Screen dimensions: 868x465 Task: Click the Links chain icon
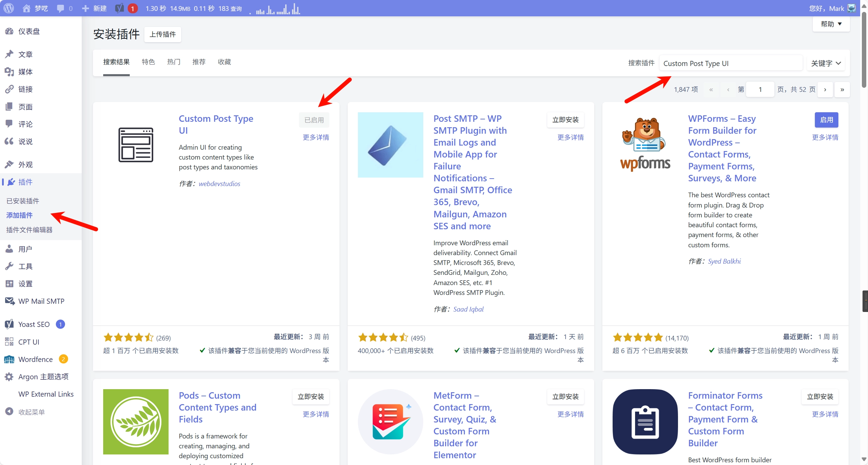(9, 89)
